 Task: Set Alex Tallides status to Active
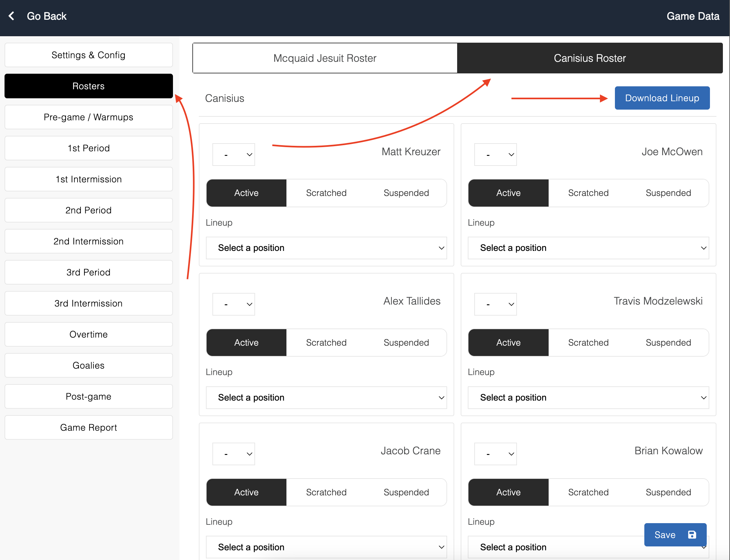(x=246, y=343)
